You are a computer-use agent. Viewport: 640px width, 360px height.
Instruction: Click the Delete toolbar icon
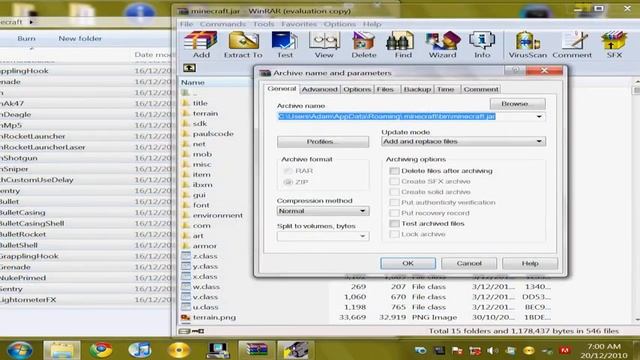[363, 44]
